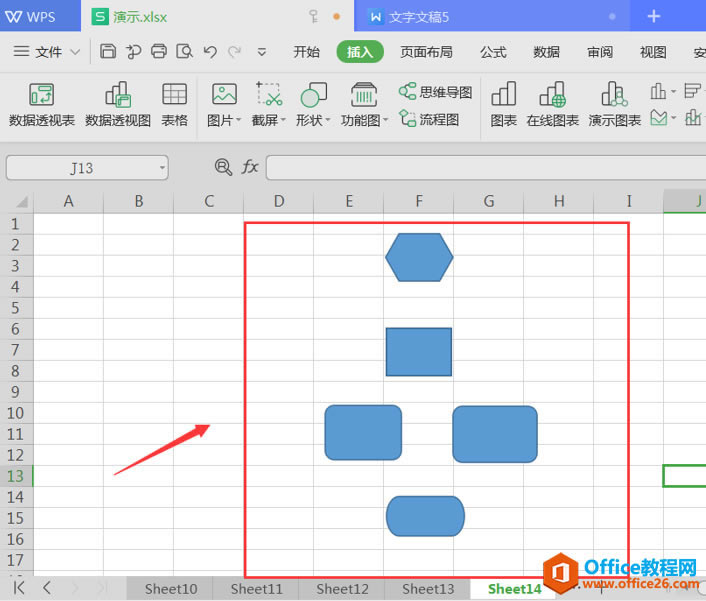
Task: Open the 文件 menu dropdown arrow
Action: tap(75, 52)
